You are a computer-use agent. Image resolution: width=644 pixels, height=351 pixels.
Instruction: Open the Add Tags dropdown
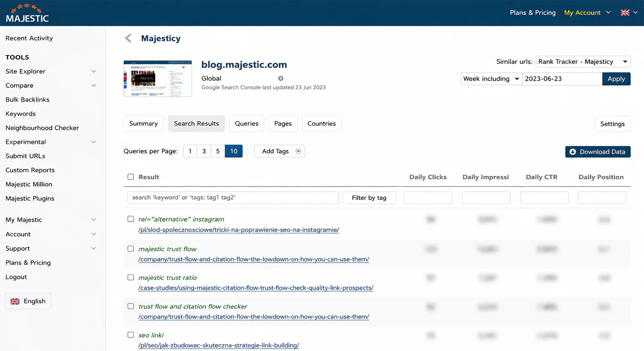tap(279, 151)
